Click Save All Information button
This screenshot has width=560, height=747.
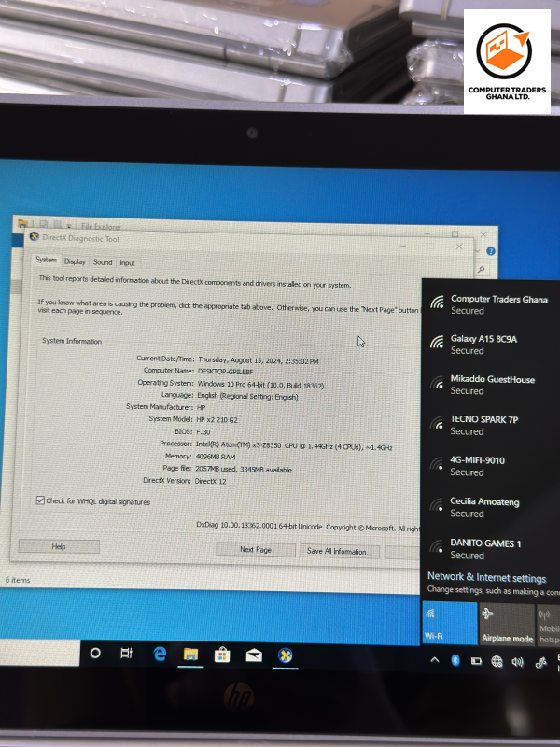click(x=340, y=551)
